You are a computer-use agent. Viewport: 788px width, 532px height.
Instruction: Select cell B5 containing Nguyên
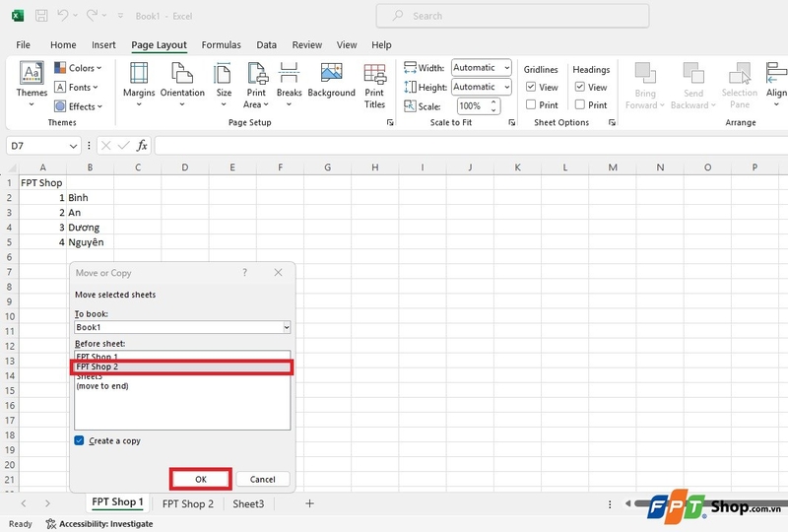point(90,242)
